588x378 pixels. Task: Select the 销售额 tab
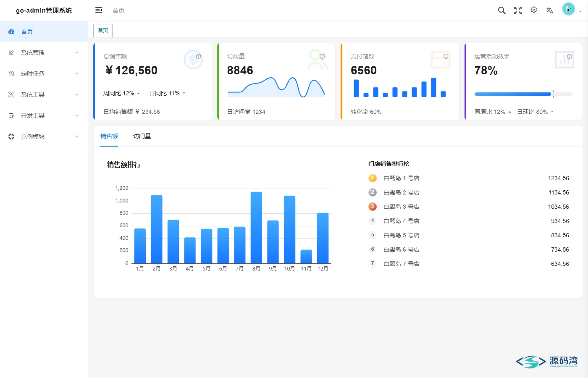pos(109,136)
